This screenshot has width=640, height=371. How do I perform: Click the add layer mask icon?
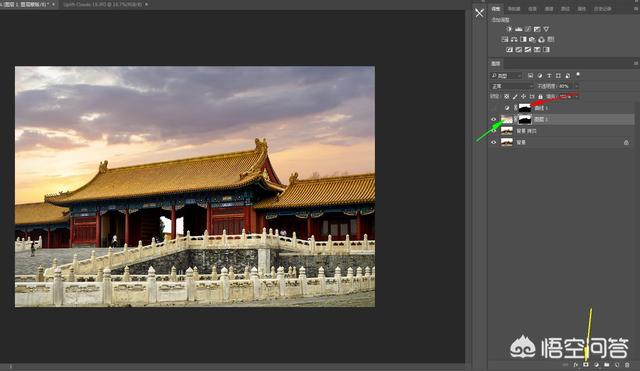(x=586, y=364)
